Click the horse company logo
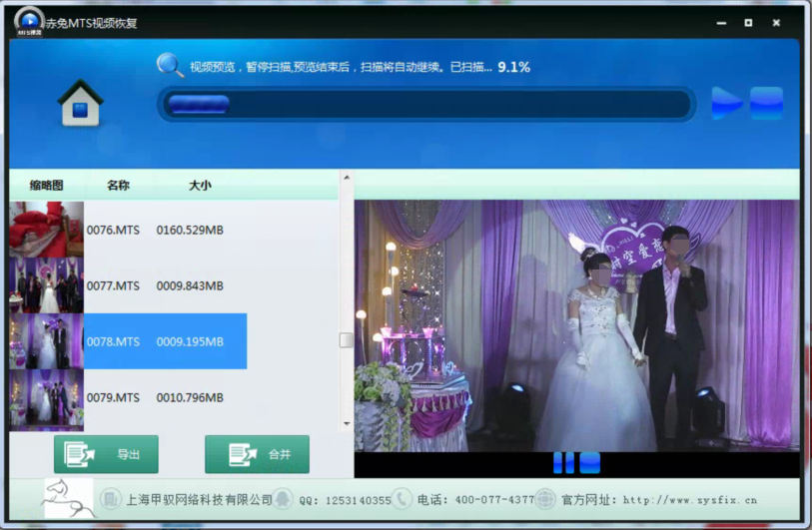Viewport: 812px width, 530px height. 69,498
